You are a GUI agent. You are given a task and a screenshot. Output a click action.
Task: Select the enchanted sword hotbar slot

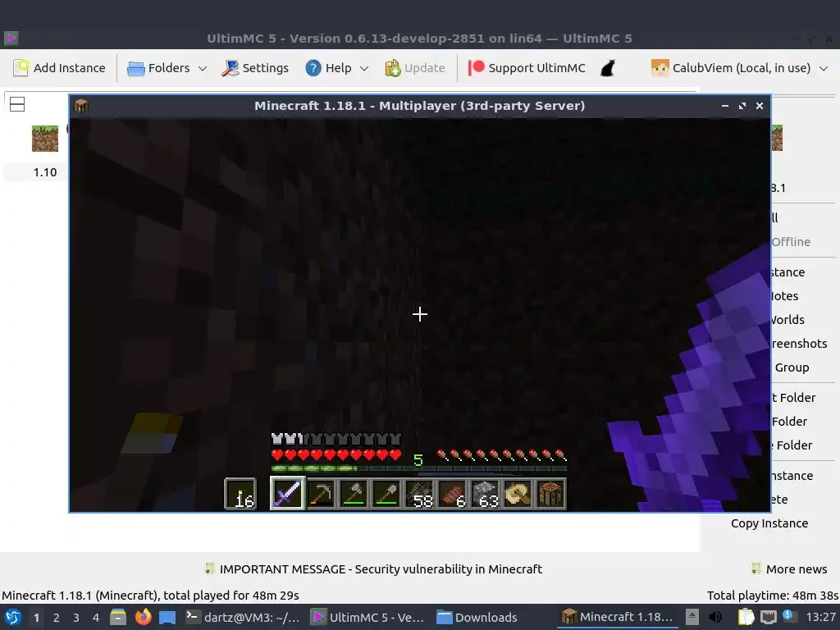pyautogui.click(x=287, y=493)
